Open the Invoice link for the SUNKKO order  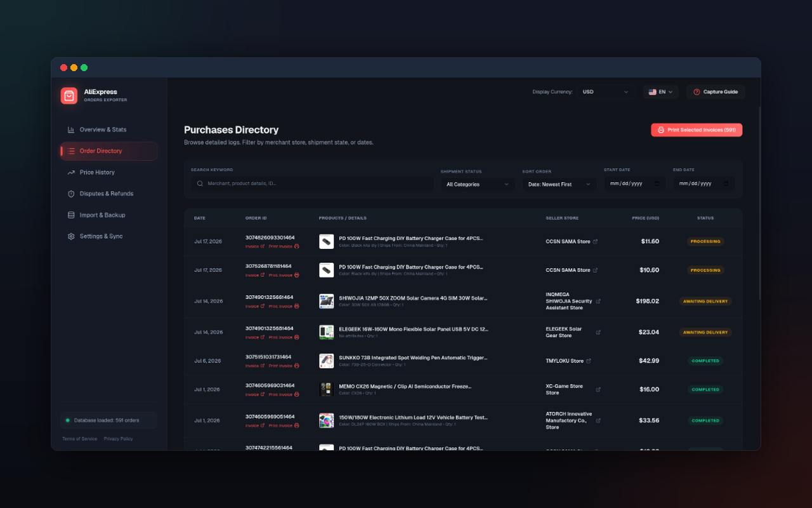coord(255,366)
